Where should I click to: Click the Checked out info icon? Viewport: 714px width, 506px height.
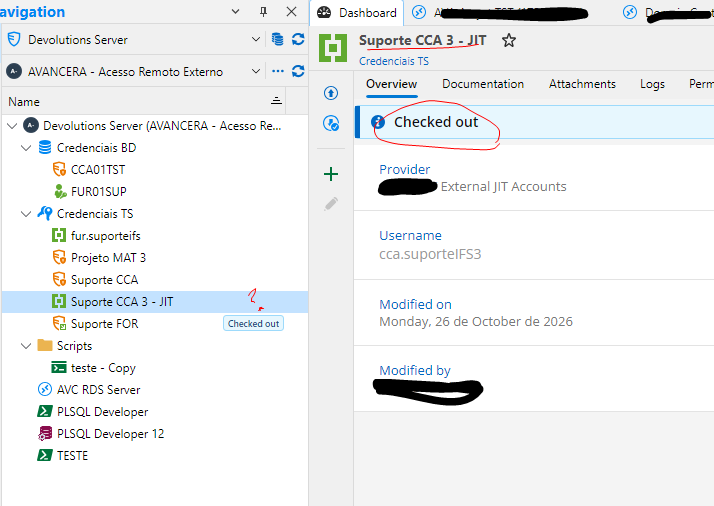pos(378,122)
